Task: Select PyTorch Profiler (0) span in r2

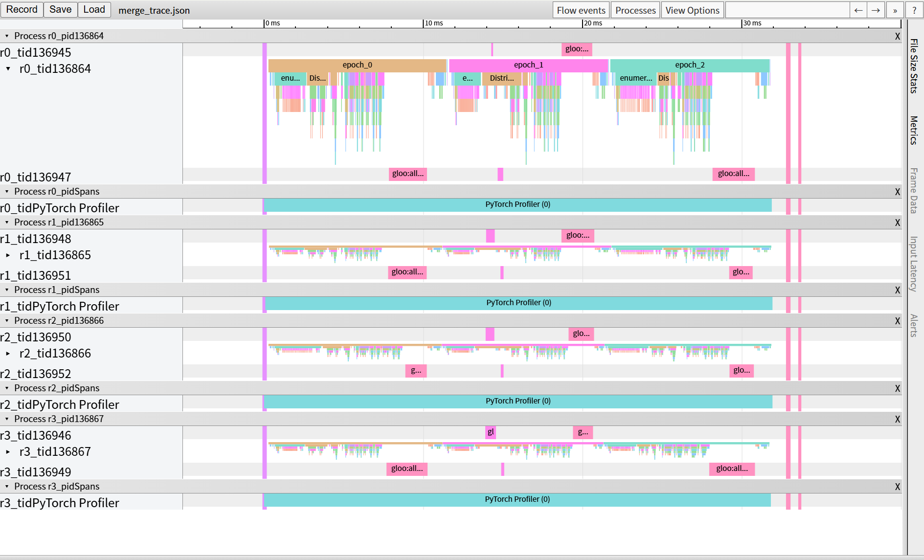Action: click(518, 402)
